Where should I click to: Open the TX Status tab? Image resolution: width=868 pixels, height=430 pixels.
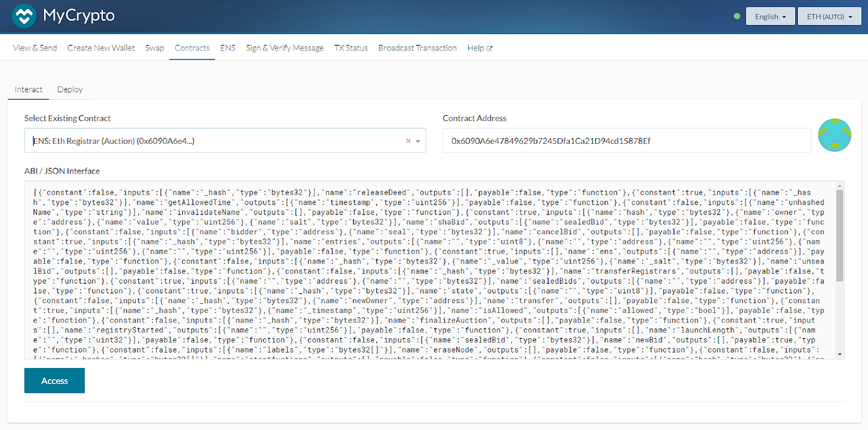[x=351, y=48]
